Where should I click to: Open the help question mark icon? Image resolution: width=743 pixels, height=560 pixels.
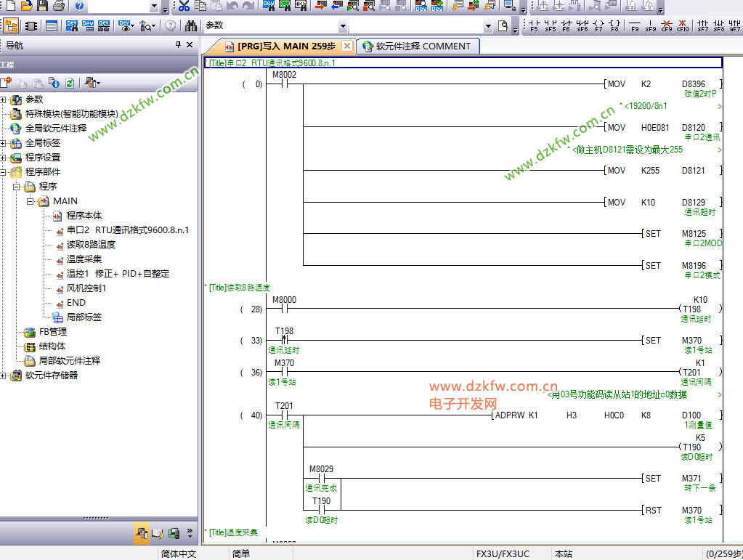point(78,6)
